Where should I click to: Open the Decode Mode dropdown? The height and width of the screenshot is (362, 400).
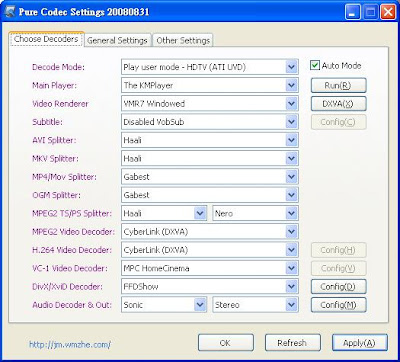tap(210, 67)
